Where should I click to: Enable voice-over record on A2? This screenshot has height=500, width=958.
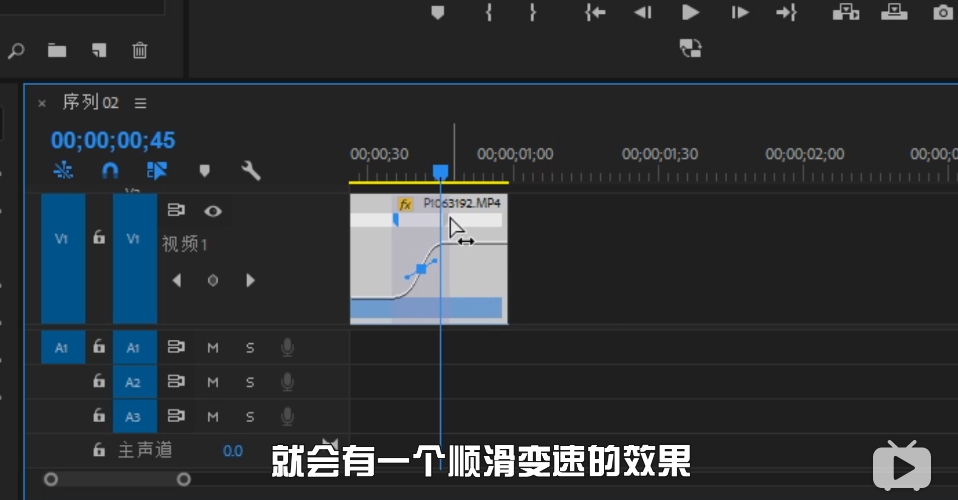coord(287,382)
